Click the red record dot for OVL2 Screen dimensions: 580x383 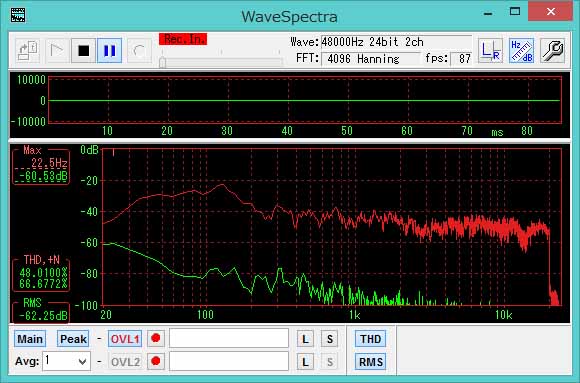156,361
